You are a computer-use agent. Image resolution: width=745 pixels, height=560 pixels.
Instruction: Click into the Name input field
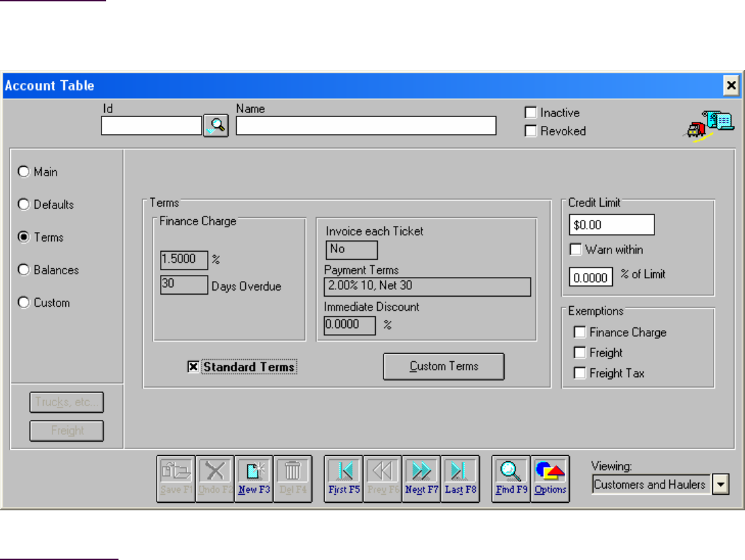[x=366, y=126]
